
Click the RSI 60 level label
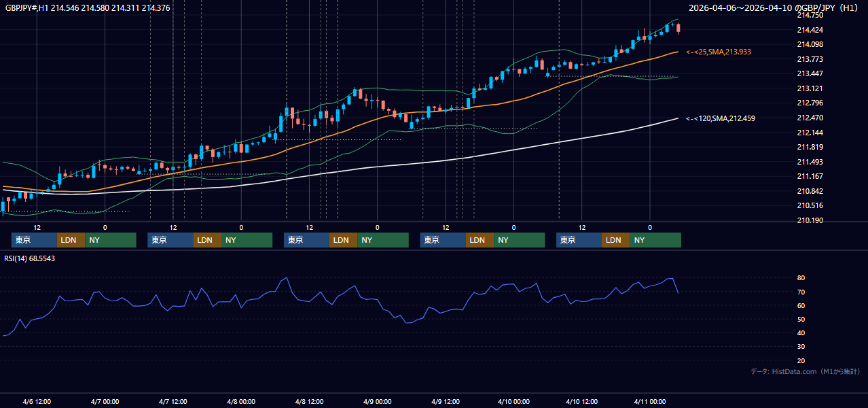point(801,305)
